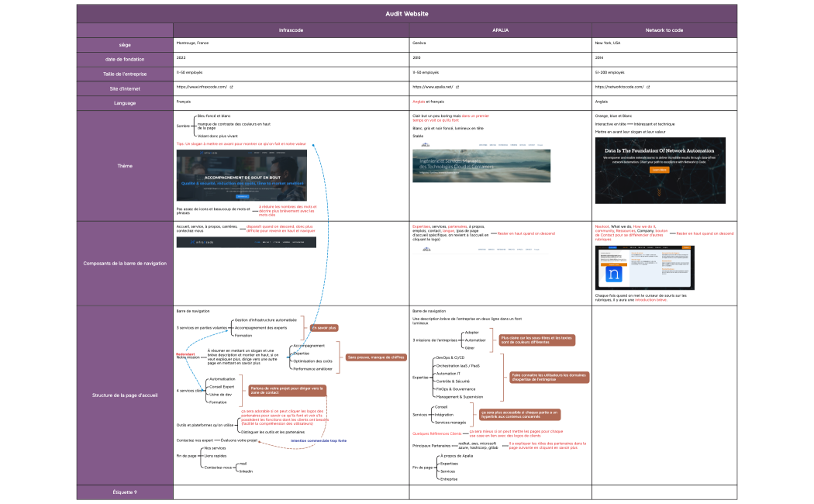Click the Learn More button inside the dark banner
The width and height of the screenshot is (814, 504).
point(660,170)
